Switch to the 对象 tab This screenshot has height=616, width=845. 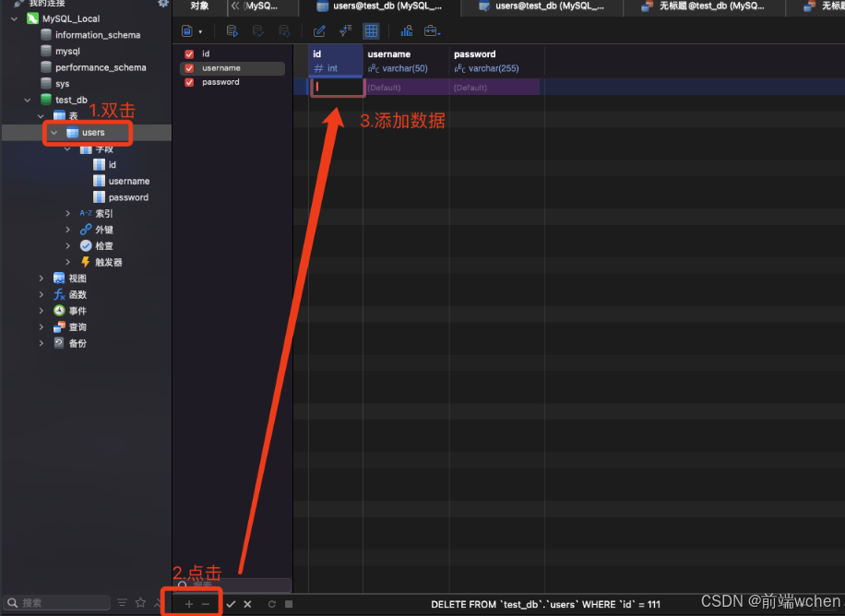(x=199, y=6)
